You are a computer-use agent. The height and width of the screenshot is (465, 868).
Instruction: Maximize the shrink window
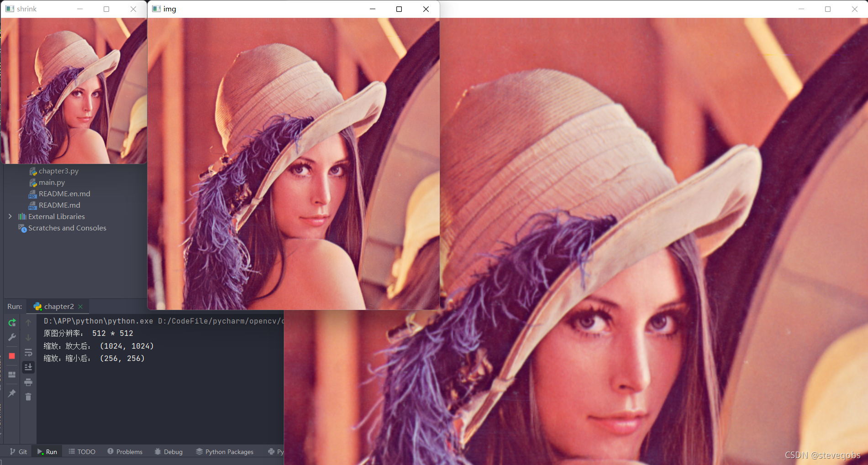click(x=106, y=9)
